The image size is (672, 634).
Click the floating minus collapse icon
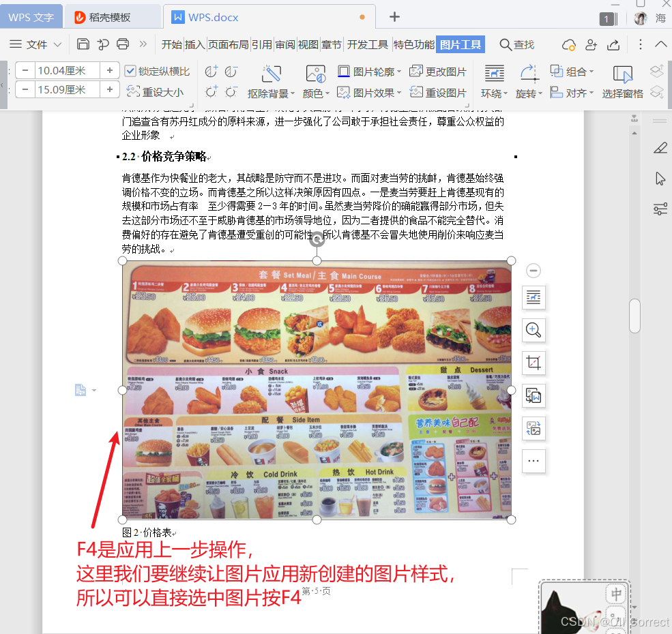click(533, 271)
